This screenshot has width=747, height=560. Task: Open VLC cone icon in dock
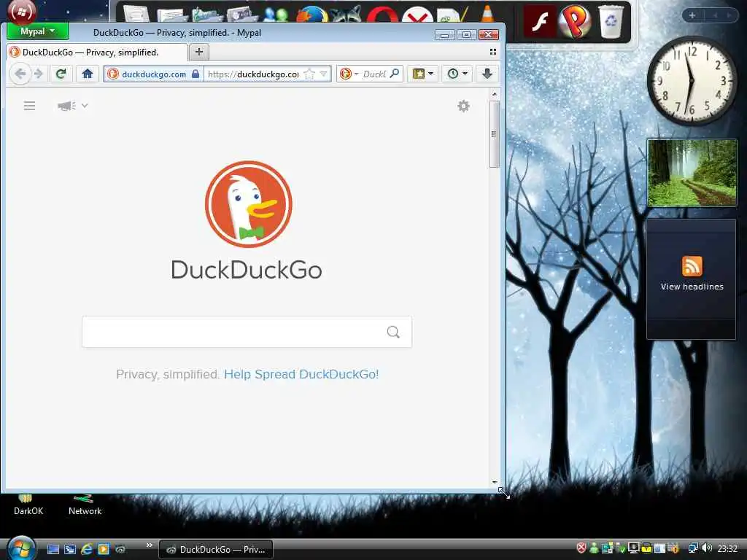[487, 13]
